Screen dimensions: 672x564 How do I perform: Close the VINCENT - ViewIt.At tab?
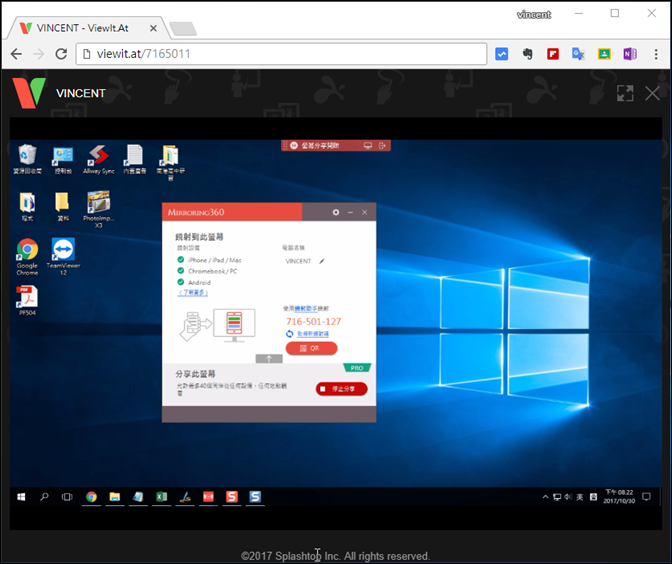153,28
